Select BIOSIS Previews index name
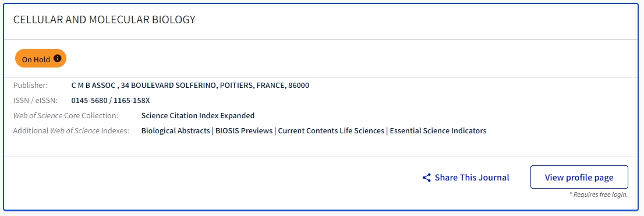644x216 pixels. pos(244,130)
